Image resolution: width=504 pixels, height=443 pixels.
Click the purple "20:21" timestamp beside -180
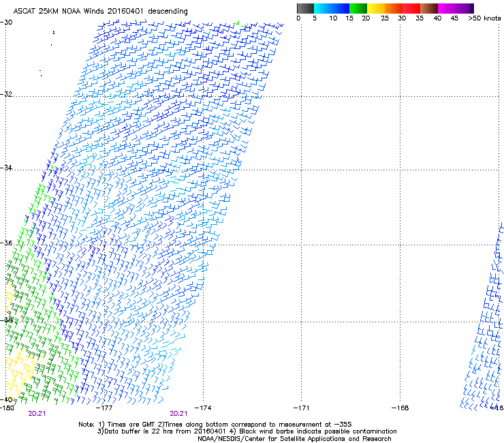pos(37,414)
